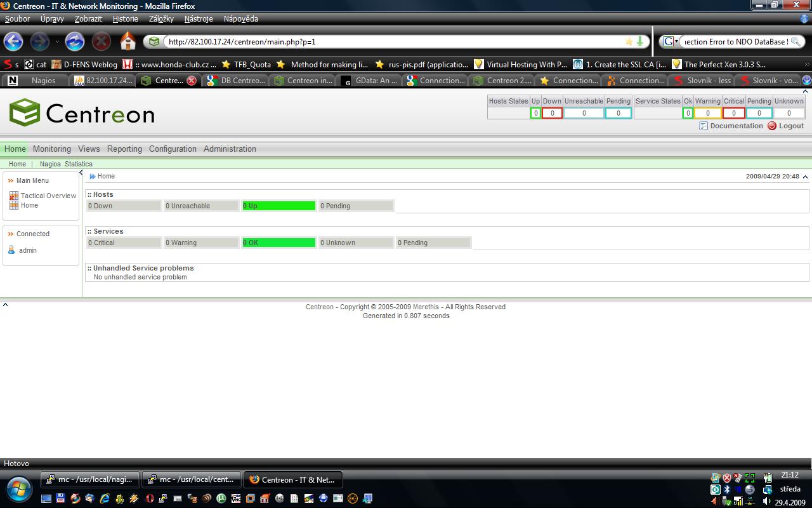Click the search magnifier icon

coord(796,41)
